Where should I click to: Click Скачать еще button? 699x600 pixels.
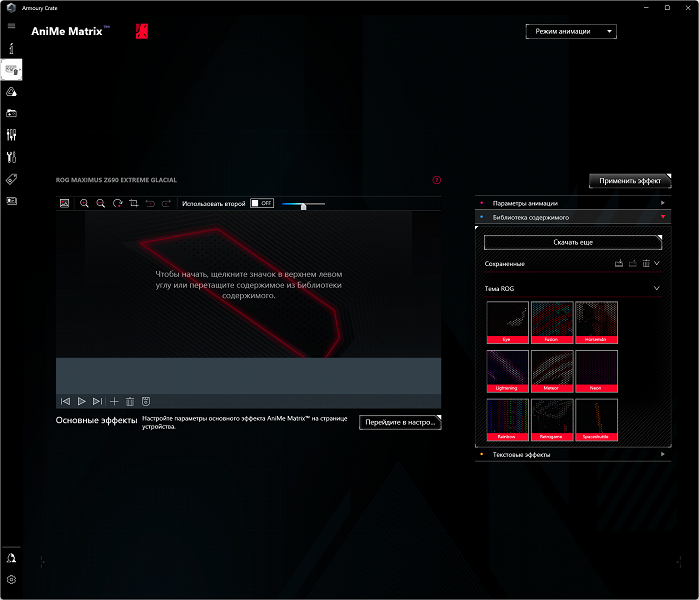coord(573,242)
